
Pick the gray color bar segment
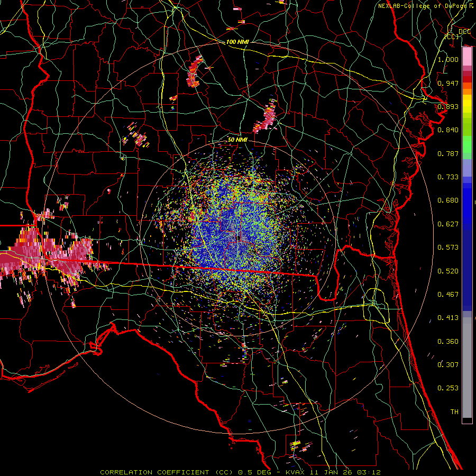pyautogui.click(x=468, y=368)
